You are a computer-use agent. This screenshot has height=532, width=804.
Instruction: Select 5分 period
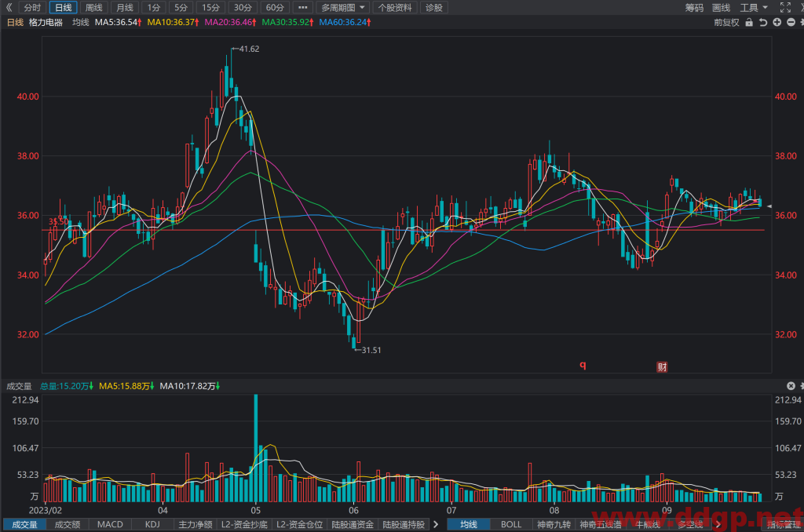pos(181,8)
